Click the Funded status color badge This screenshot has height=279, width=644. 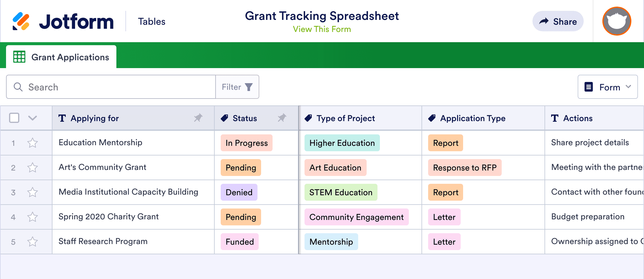coord(239,241)
